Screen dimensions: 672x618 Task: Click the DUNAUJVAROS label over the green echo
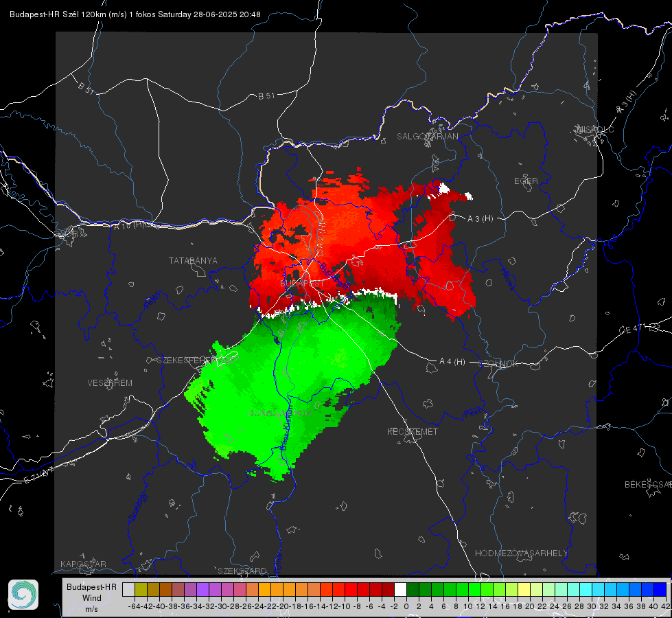(x=279, y=413)
